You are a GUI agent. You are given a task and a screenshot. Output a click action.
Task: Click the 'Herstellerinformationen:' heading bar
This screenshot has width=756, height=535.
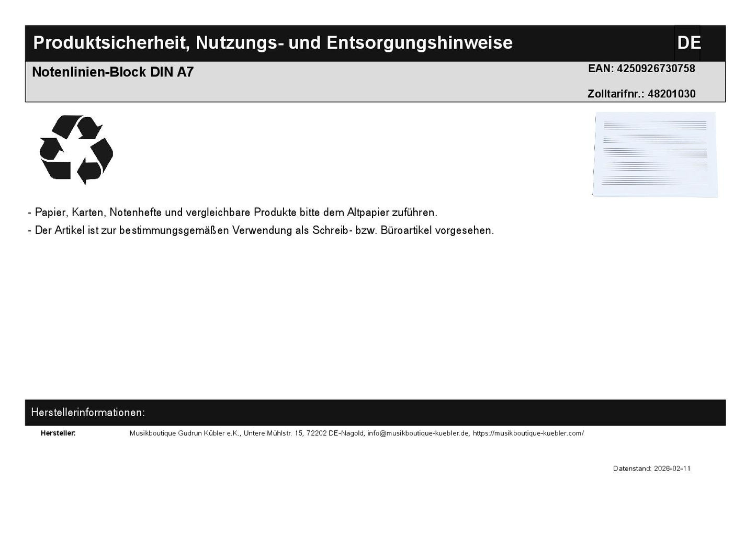click(x=375, y=413)
